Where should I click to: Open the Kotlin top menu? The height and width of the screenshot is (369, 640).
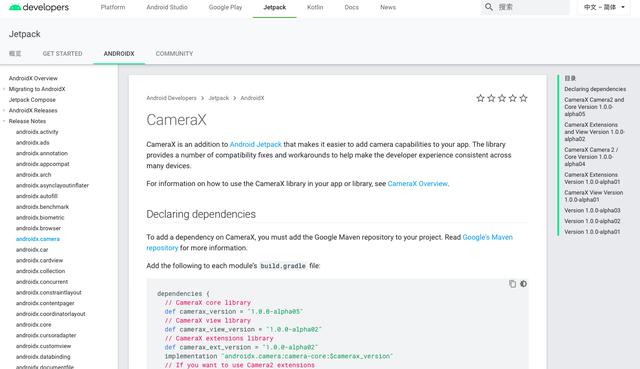pos(315,7)
